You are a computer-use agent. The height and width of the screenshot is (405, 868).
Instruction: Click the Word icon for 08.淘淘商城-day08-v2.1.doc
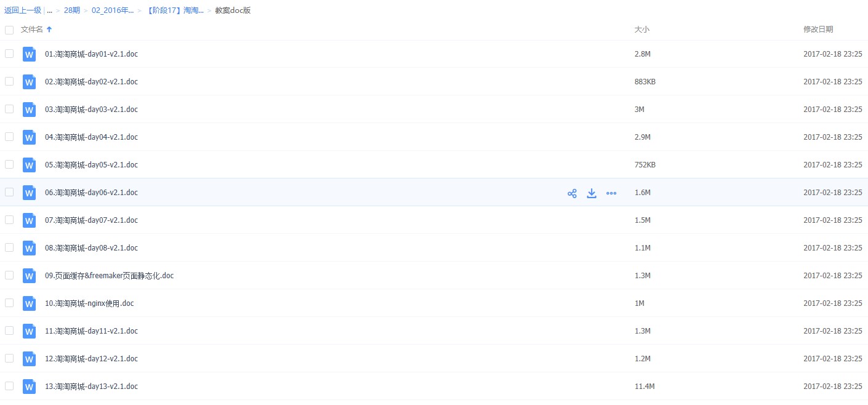tap(29, 248)
